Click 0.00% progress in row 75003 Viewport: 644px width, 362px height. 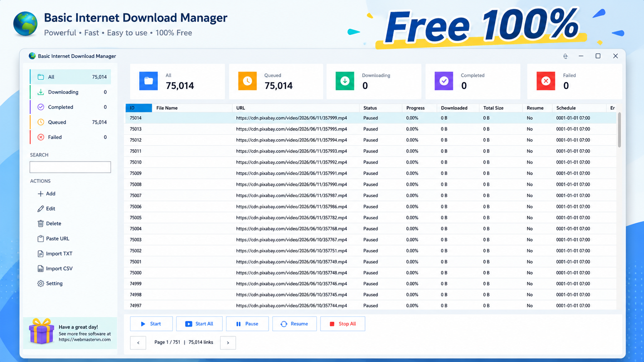coord(412,240)
